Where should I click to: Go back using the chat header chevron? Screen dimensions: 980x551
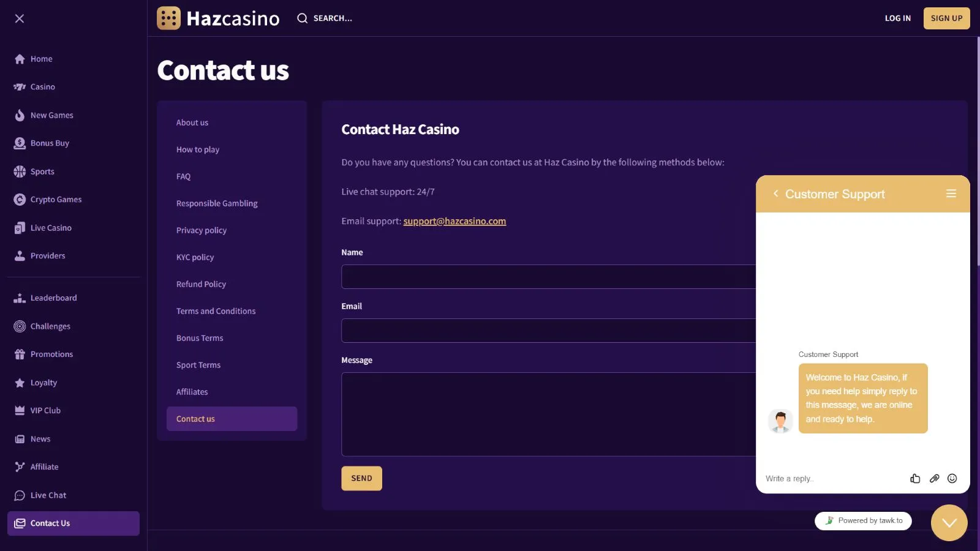775,193
